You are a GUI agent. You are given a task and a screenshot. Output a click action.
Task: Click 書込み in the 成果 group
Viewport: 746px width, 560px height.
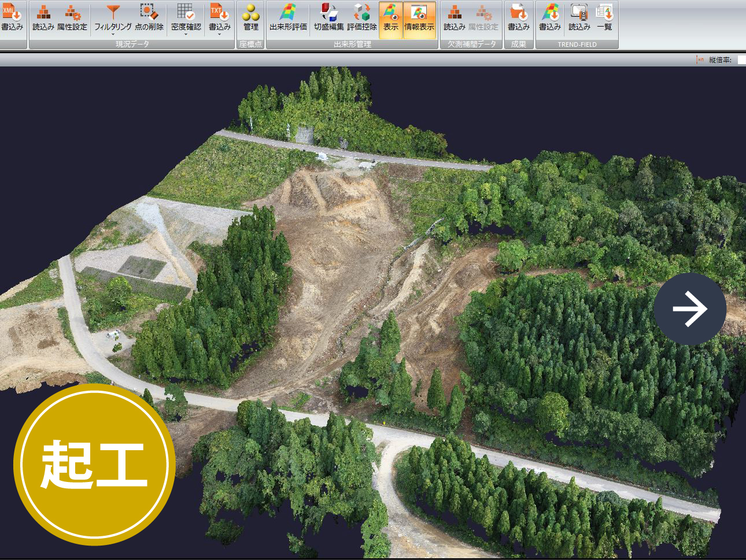518,17
